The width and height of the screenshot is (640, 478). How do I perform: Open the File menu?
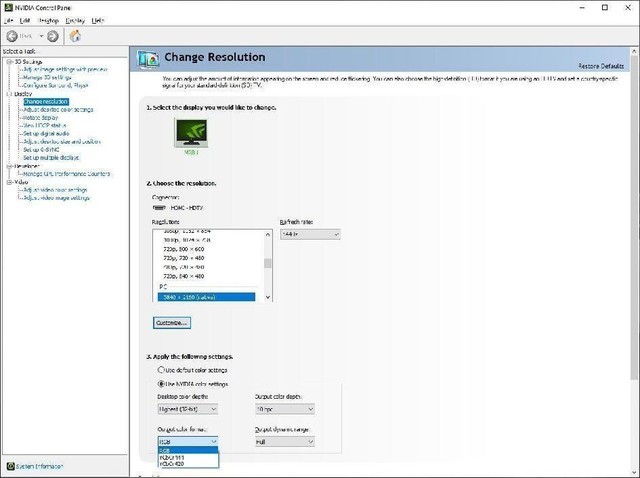[x=9, y=20]
